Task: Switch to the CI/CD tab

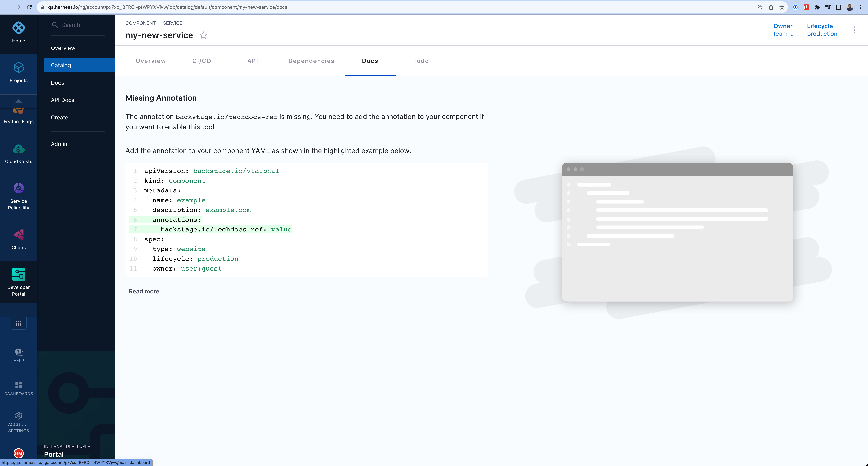Action: click(x=202, y=61)
